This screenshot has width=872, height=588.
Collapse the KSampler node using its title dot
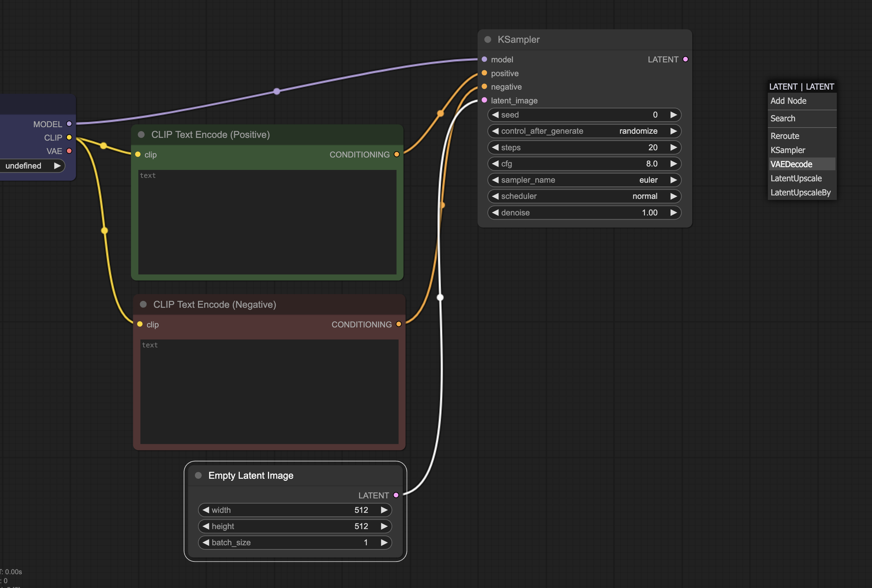pos(488,39)
